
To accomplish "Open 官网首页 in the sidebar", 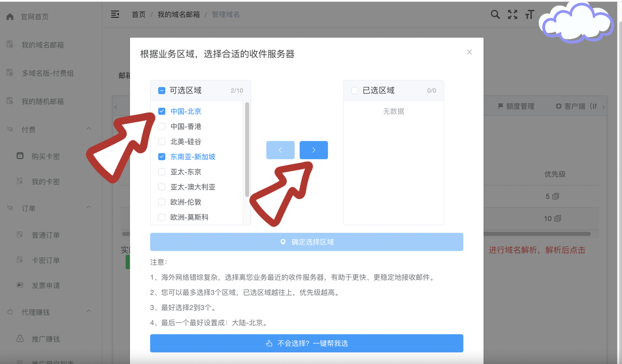I will click(x=35, y=17).
